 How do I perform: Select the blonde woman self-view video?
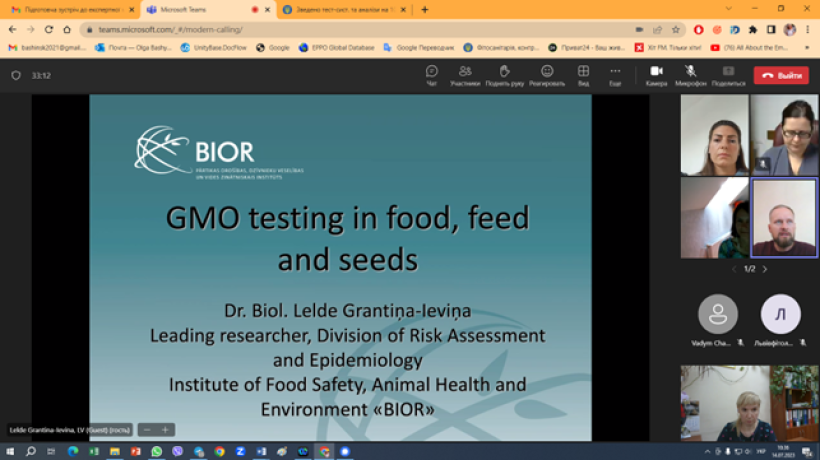pyautogui.click(x=749, y=404)
